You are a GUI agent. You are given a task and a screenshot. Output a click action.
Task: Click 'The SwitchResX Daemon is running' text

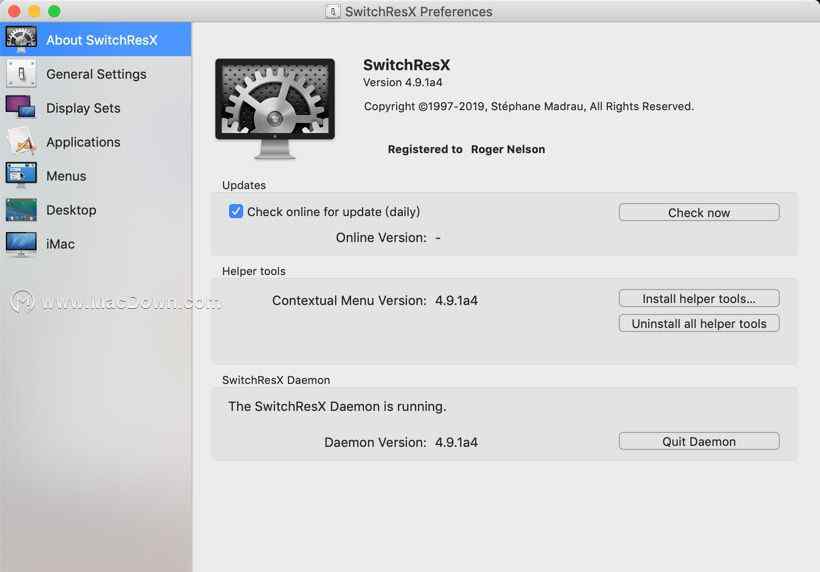337,406
